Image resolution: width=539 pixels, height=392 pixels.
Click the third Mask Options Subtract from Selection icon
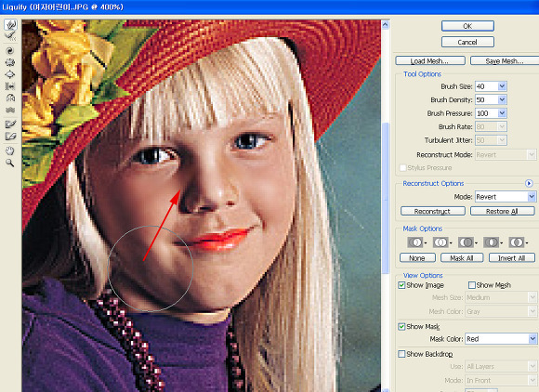(467, 242)
